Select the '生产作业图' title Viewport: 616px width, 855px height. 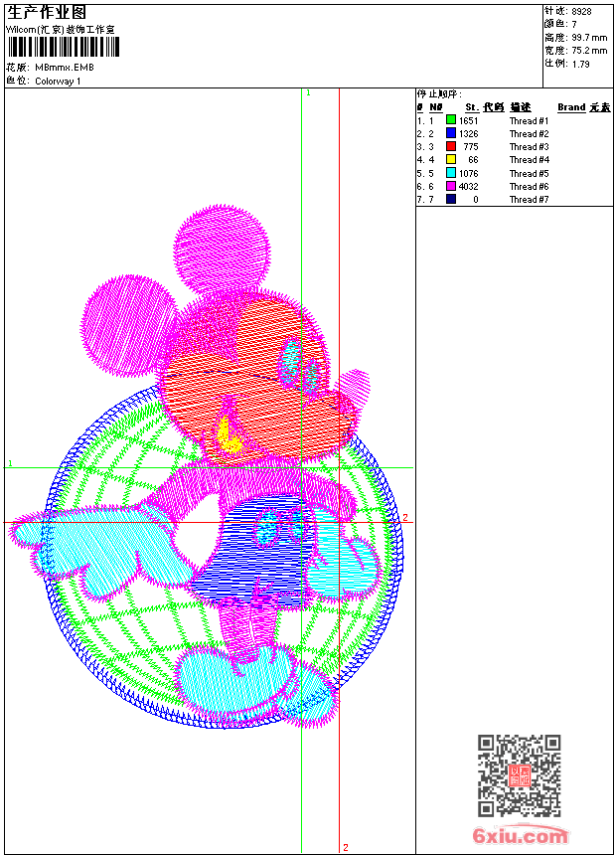coord(47,13)
